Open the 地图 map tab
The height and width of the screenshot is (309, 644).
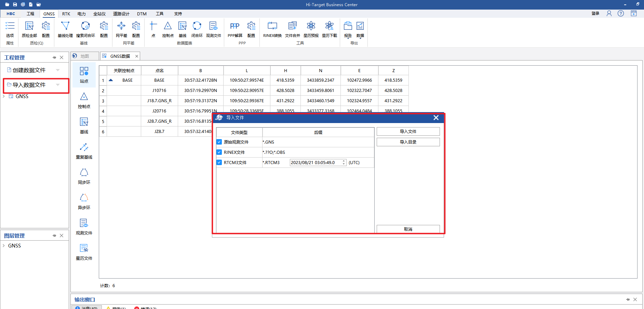pyautogui.click(x=84, y=56)
